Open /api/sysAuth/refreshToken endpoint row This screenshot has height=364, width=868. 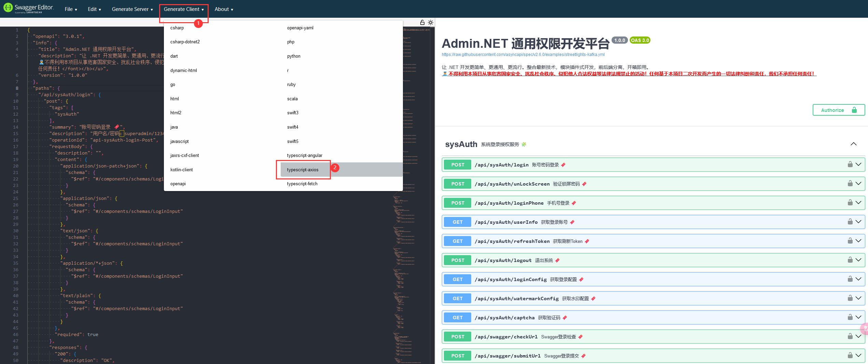coord(653,241)
